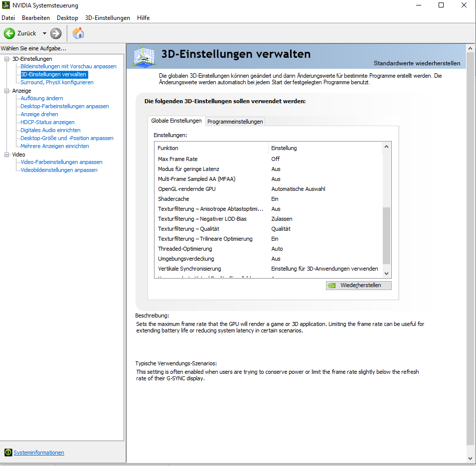Screen dimensions: 476x466
Task: Switch to the Programmeinstellungen tab
Action: [x=235, y=122]
